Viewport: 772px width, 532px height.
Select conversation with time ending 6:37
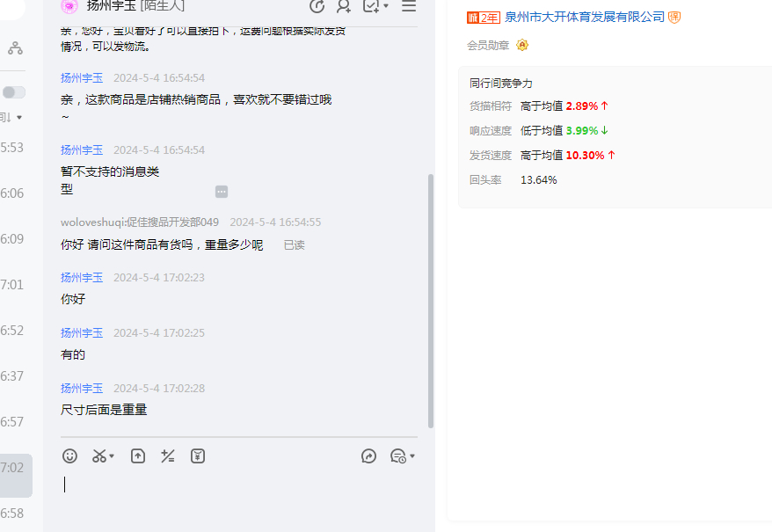pos(11,376)
